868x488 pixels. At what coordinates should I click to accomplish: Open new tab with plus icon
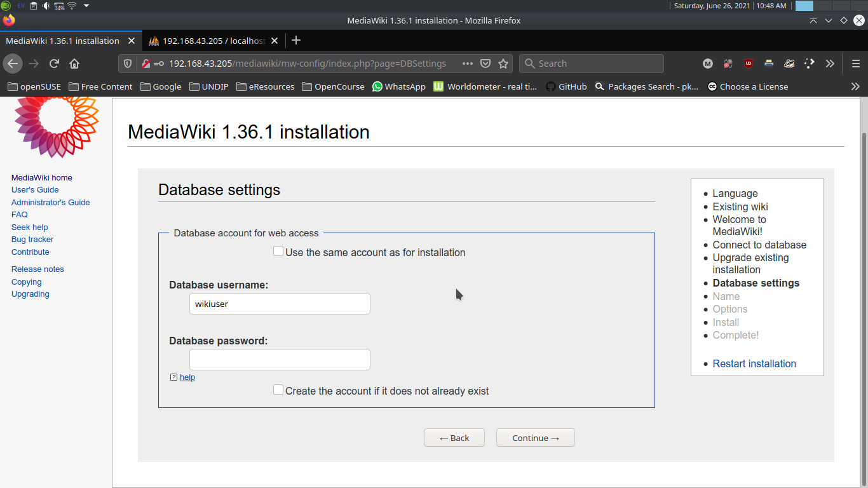295,41
